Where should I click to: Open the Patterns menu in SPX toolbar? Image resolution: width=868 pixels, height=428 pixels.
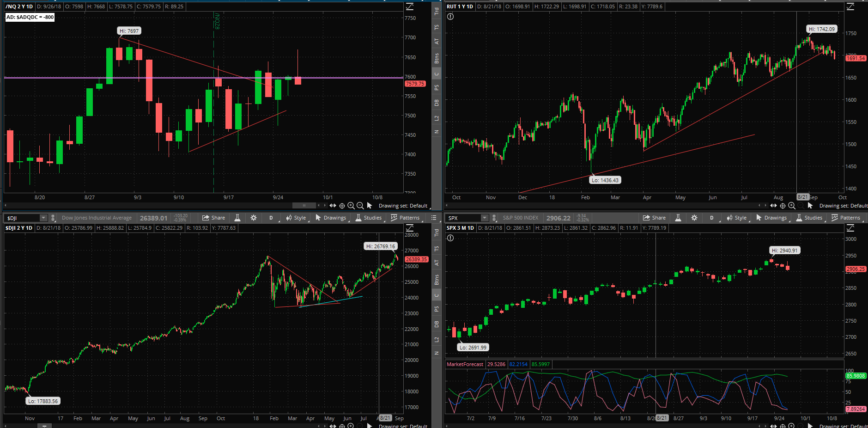click(x=846, y=218)
